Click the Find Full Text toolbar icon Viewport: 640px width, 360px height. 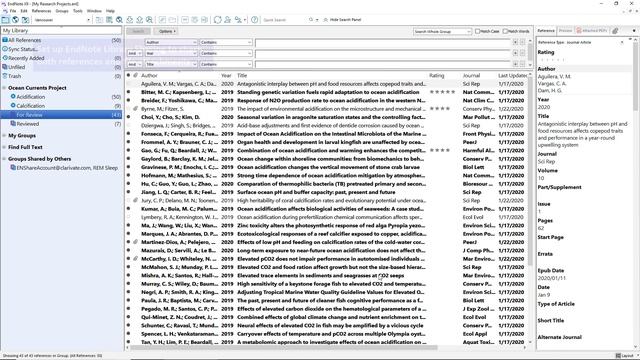(149, 20)
